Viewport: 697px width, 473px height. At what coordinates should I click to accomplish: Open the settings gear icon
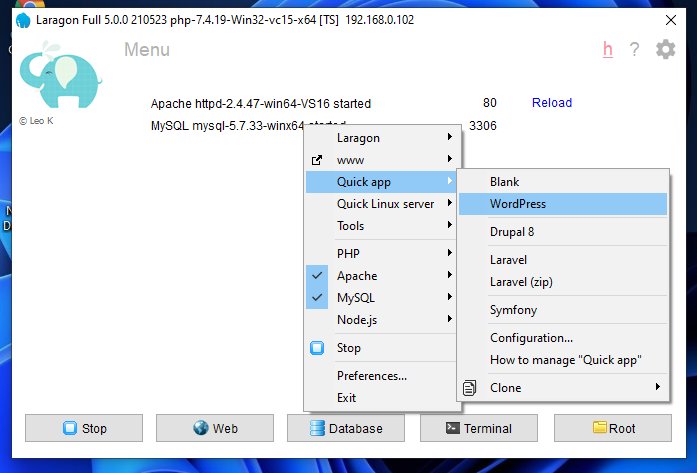[x=665, y=50]
